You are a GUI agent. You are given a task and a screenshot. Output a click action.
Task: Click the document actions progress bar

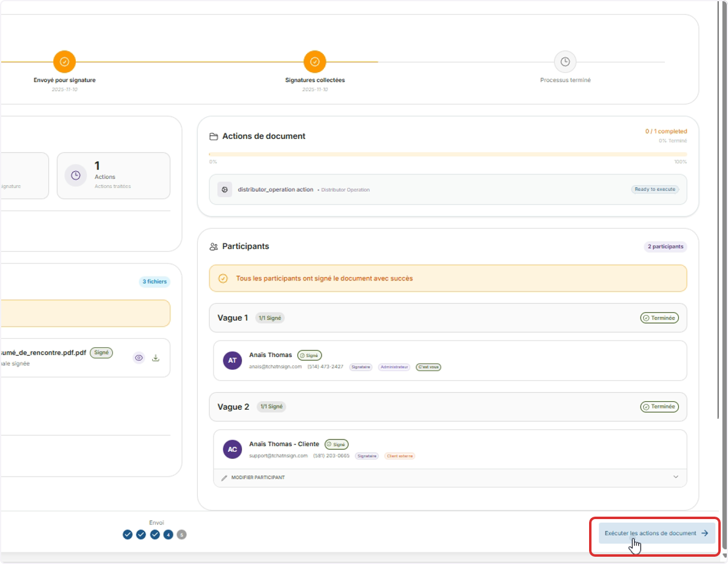448,154
